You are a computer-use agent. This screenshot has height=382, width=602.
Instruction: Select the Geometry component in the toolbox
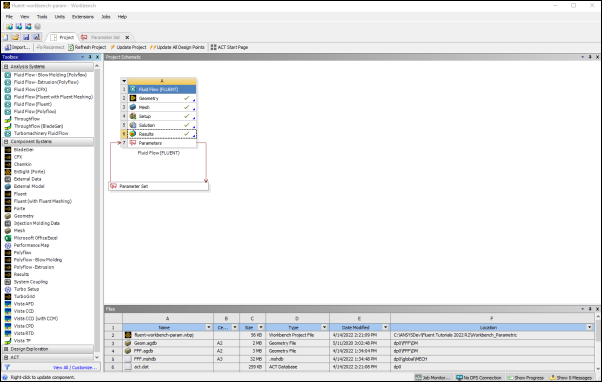pyautogui.click(x=24, y=216)
